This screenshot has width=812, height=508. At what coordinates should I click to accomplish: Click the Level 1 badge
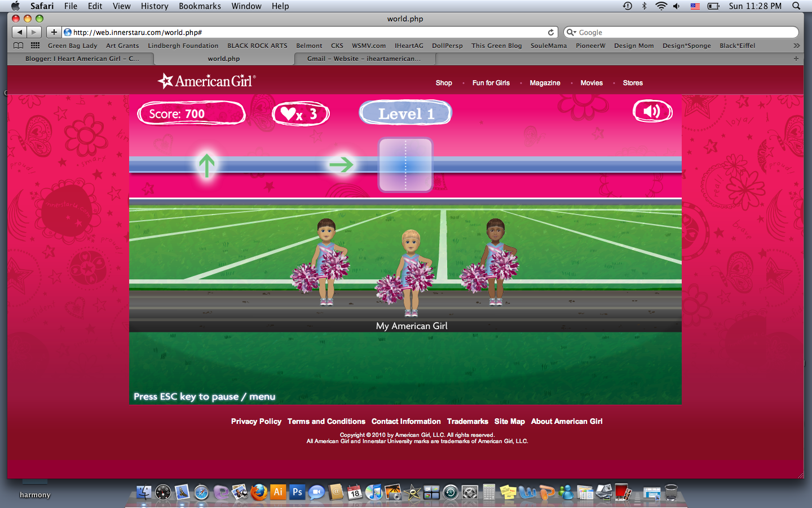(x=405, y=113)
